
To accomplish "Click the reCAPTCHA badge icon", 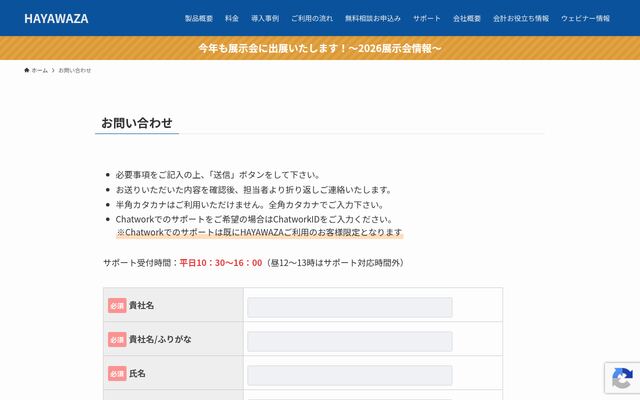I will tap(622, 378).
